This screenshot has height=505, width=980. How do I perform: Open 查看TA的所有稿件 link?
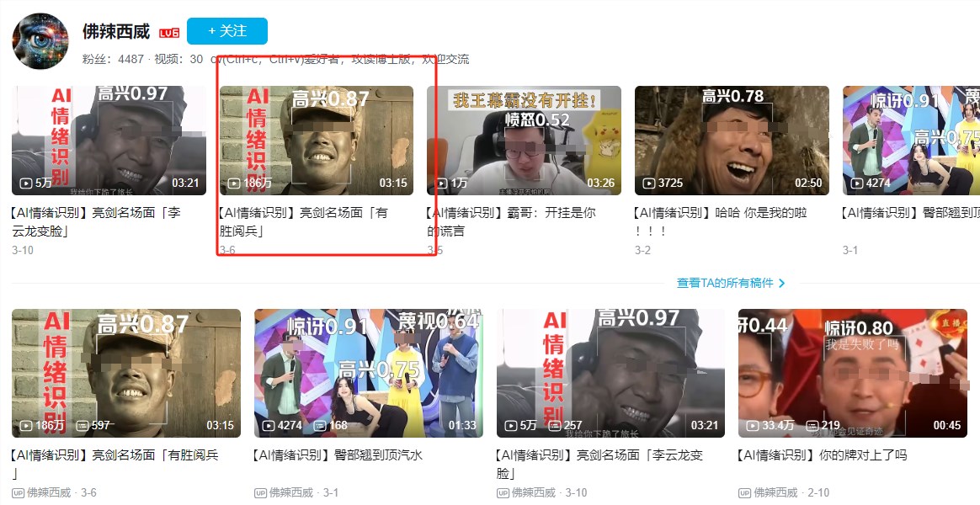pyautogui.click(x=725, y=283)
